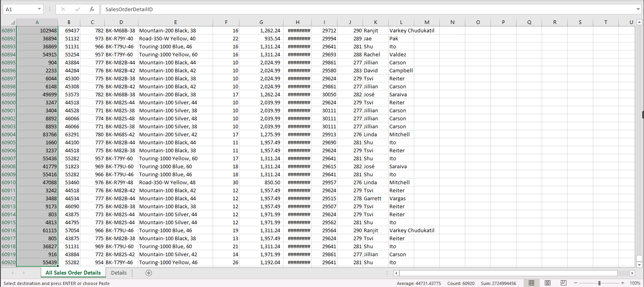This screenshot has height=287, width=644.
Task: Click the formula bar Cancel X icon
Action: [x=63, y=9]
